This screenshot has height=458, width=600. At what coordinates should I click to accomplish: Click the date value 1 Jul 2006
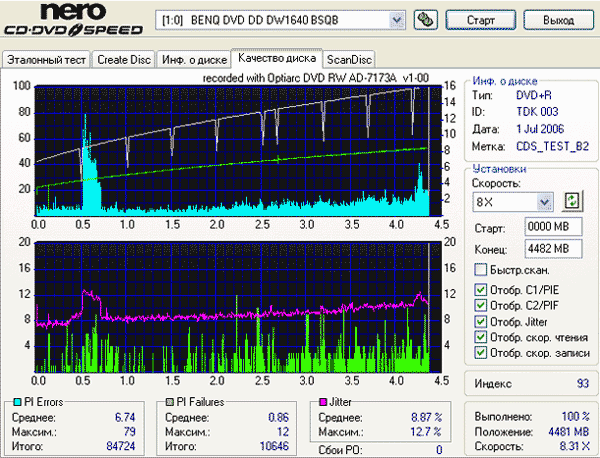click(540, 129)
